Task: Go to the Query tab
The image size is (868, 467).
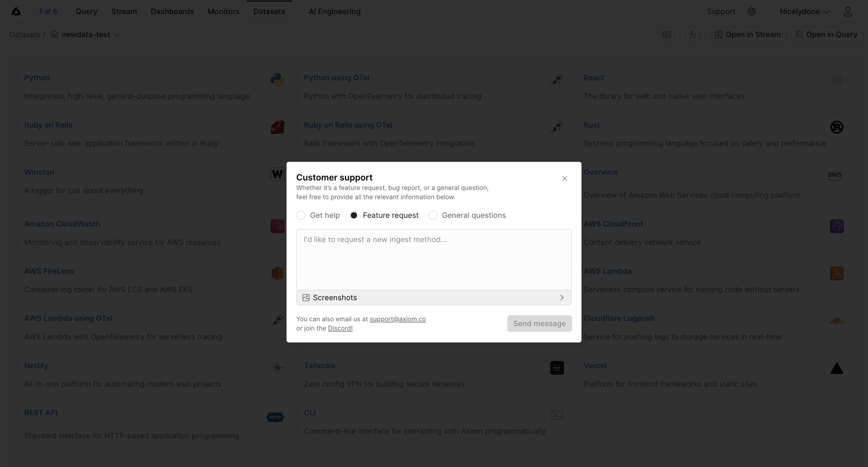Action: (87, 11)
